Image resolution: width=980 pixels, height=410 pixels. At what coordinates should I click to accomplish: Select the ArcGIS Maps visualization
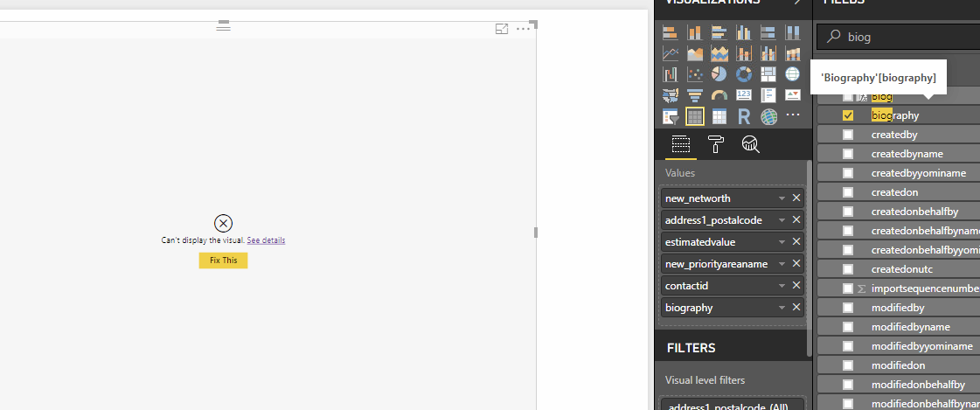click(x=768, y=116)
